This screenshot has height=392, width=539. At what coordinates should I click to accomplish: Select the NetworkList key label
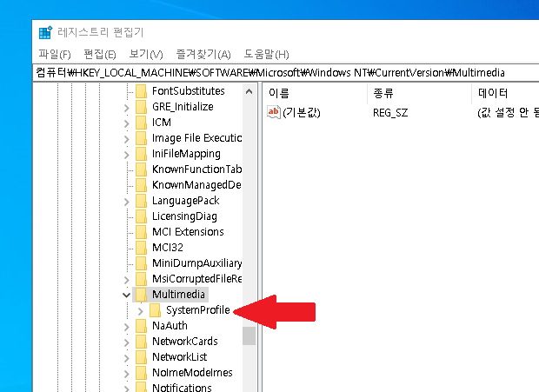point(179,357)
